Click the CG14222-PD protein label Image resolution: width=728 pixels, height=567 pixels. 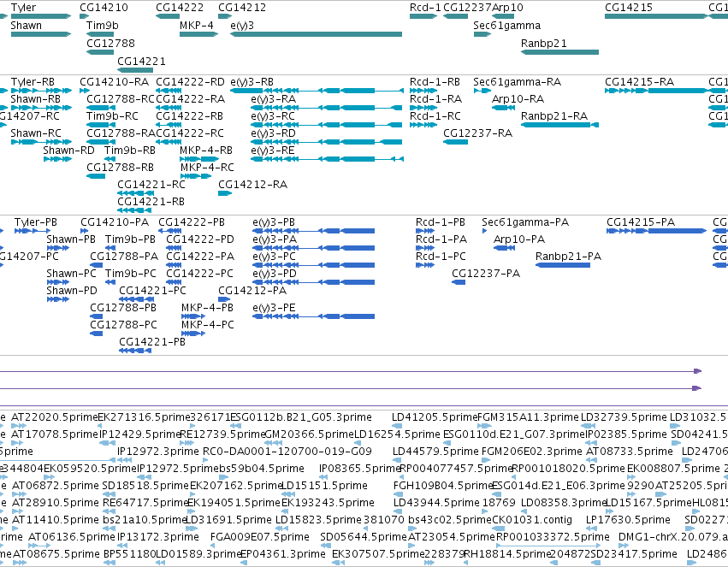(x=200, y=239)
